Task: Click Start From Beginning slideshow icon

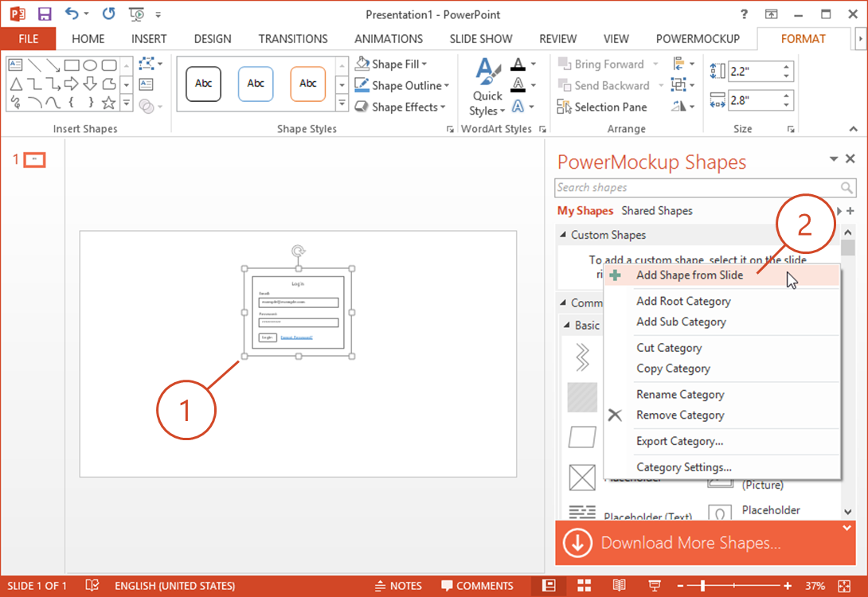Action: point(136,14)
